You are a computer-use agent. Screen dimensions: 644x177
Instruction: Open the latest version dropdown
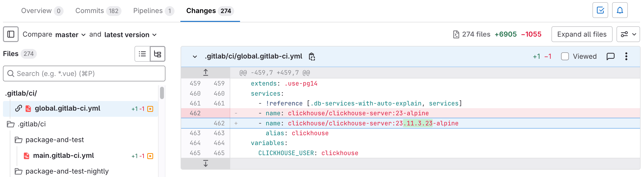click(130, 35)
